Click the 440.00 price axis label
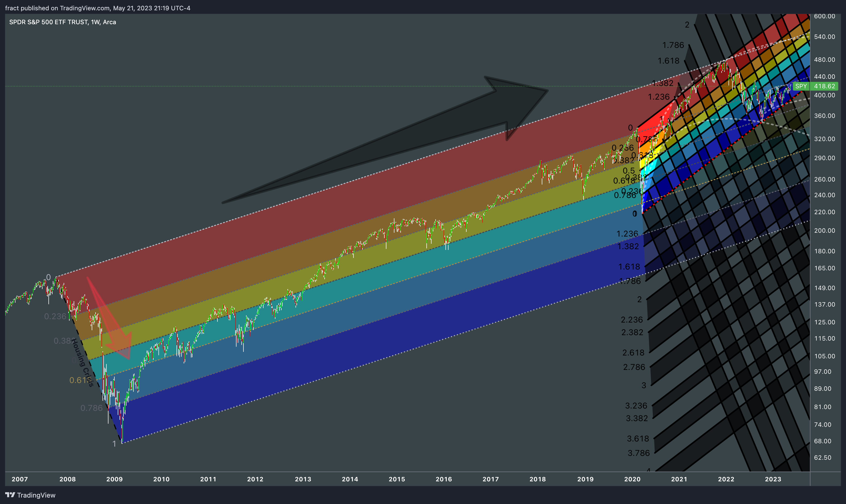 coord(824,77)
